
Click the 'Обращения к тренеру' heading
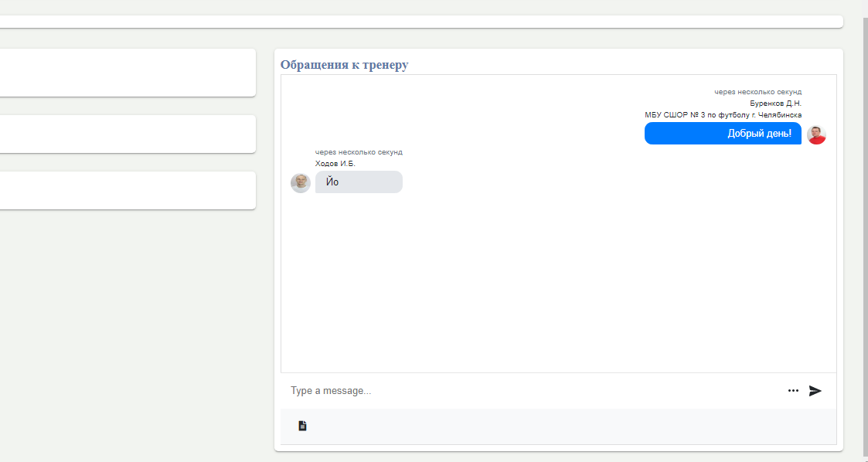click(344, 65)
